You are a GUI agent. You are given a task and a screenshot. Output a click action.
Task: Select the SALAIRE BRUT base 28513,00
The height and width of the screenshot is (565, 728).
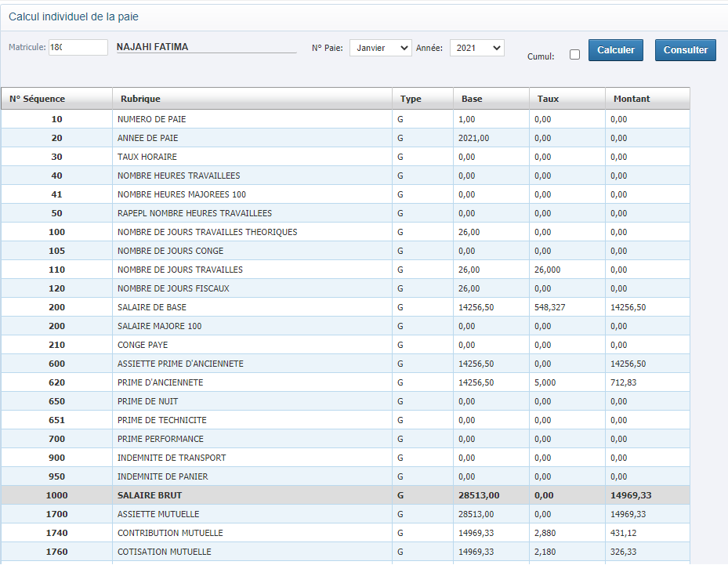[479, 495]
